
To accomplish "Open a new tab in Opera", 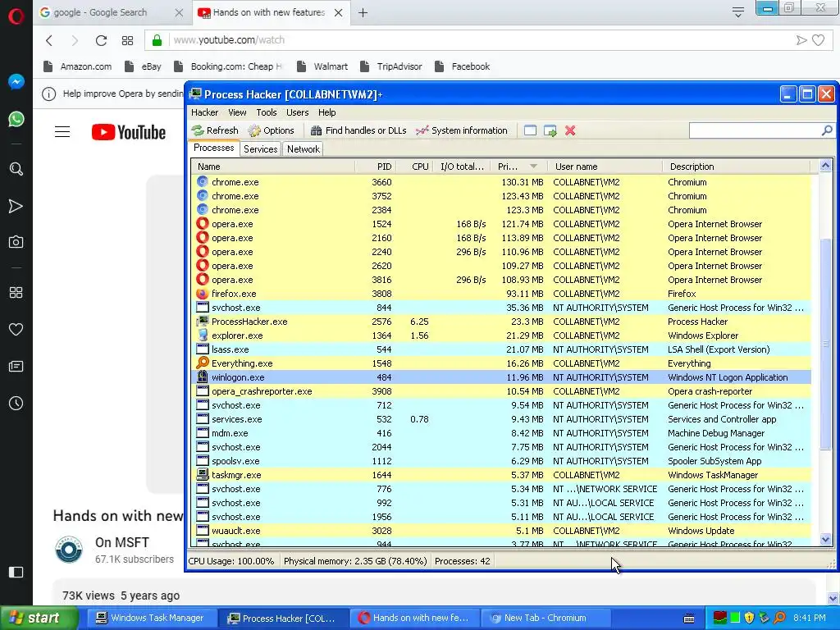I will 363,13.
